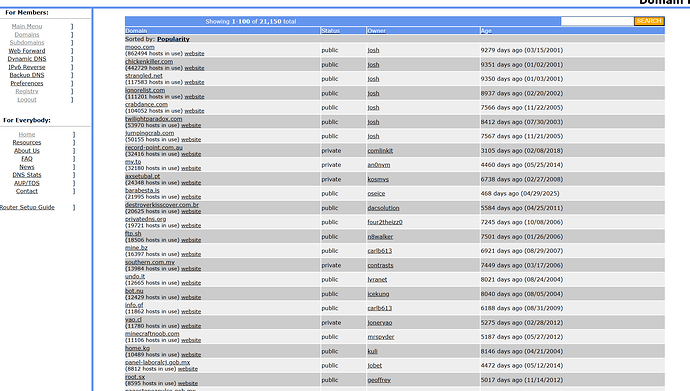Open the twilightparadox.com domain link

[154, 119]
